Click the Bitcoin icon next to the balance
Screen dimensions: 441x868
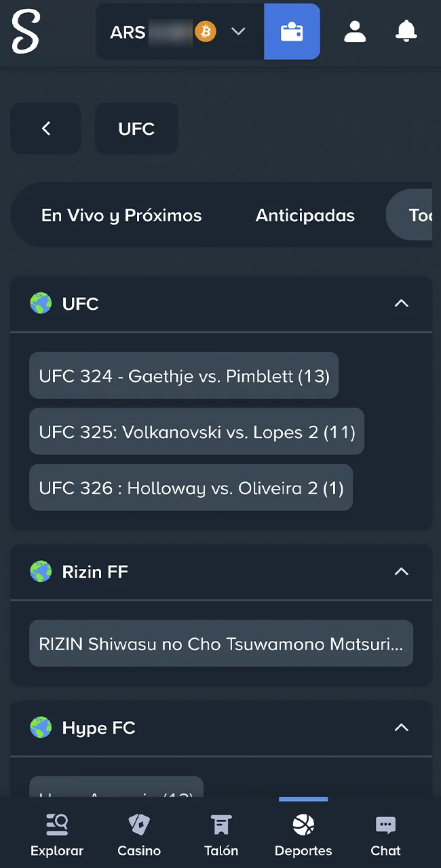[206, 31]
